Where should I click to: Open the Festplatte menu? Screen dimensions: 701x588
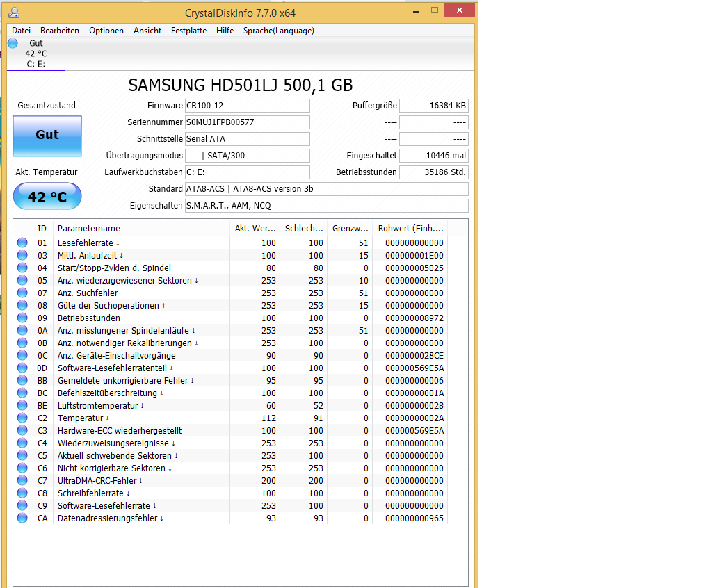coord(188,31)
